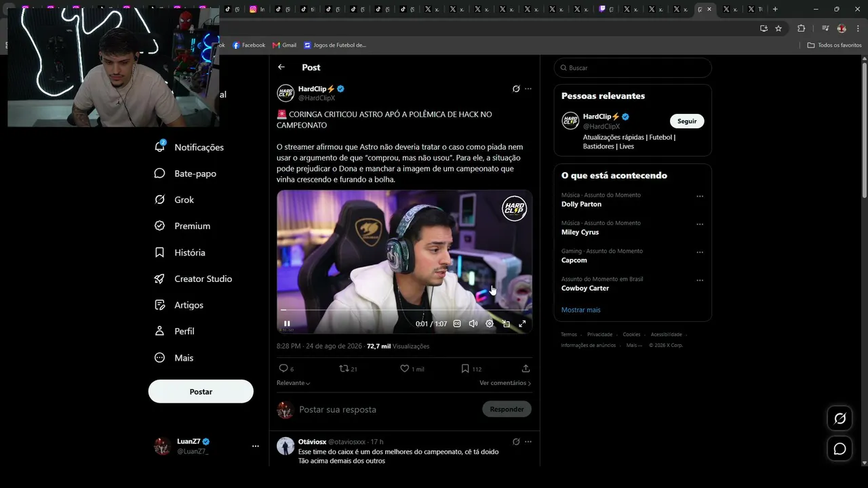Click the Postar button

point(201,392)
